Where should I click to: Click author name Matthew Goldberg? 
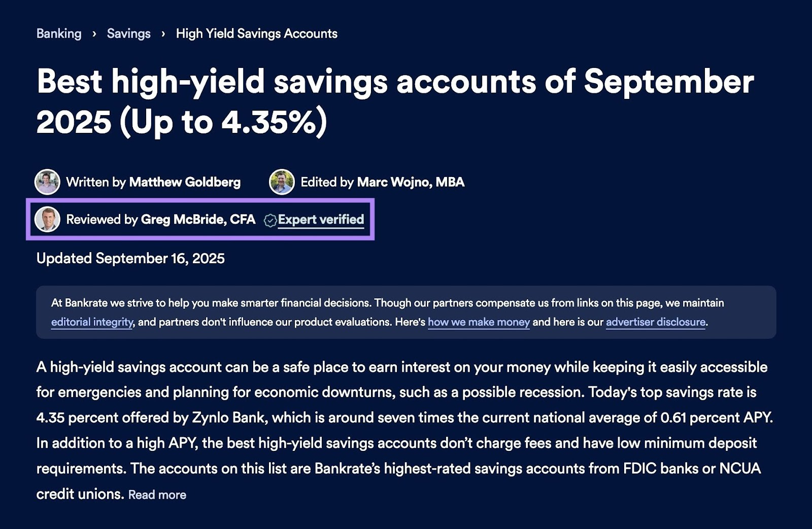point(185,182)
